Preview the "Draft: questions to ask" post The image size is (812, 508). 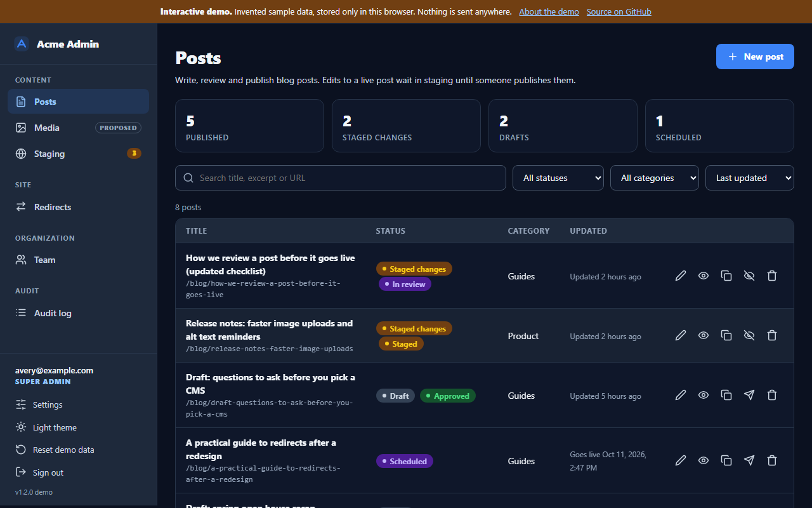point(704,395)
